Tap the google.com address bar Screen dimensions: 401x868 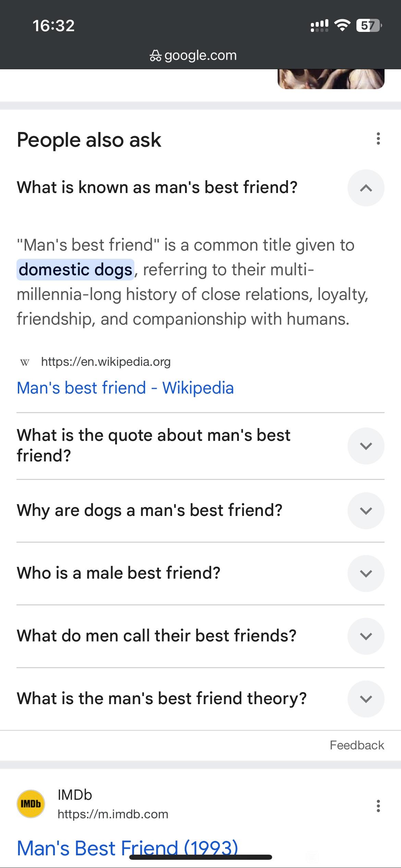tap(193, 55)
